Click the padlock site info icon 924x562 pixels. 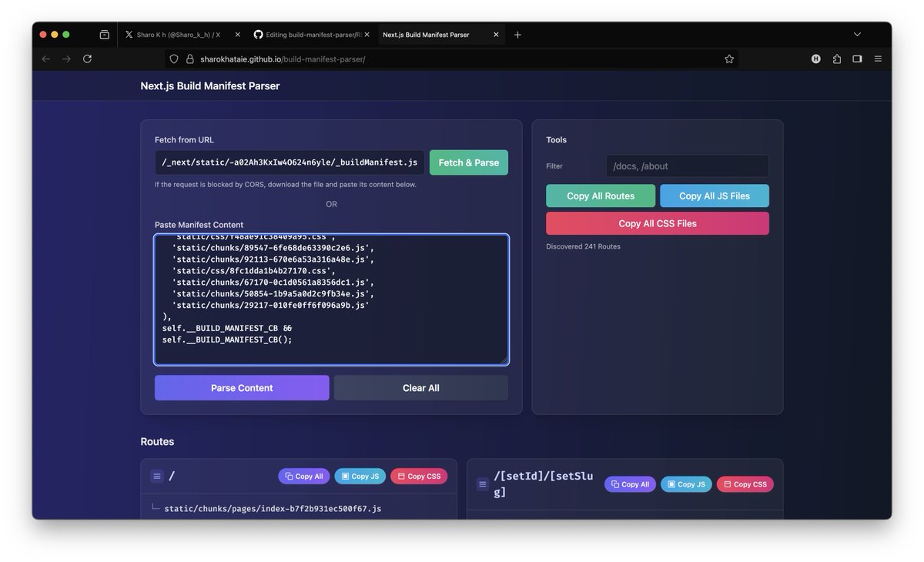[189, 59]
